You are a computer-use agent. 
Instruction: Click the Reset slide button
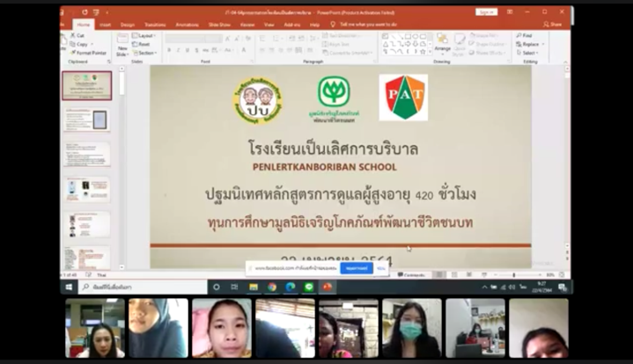point(141,44)
